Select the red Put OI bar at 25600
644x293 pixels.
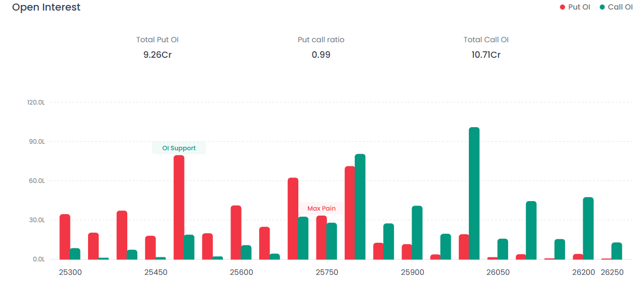[x=236, y=232]
